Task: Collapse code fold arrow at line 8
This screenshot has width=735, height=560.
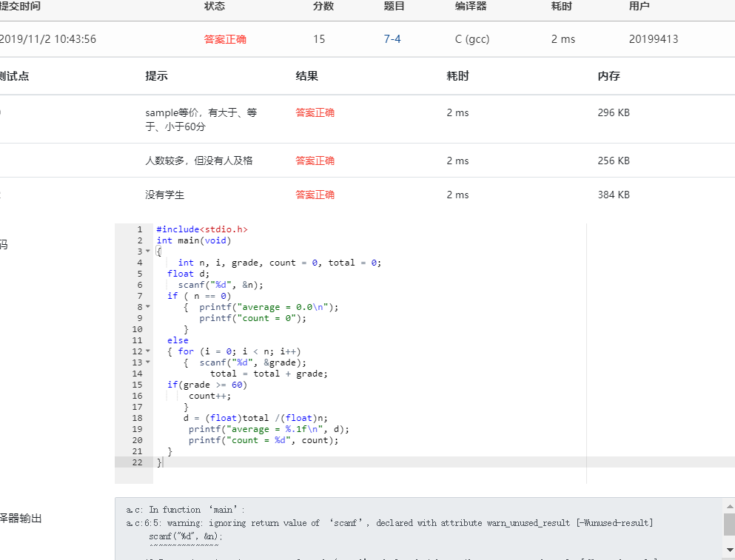Action: click(x=147, y=306)
